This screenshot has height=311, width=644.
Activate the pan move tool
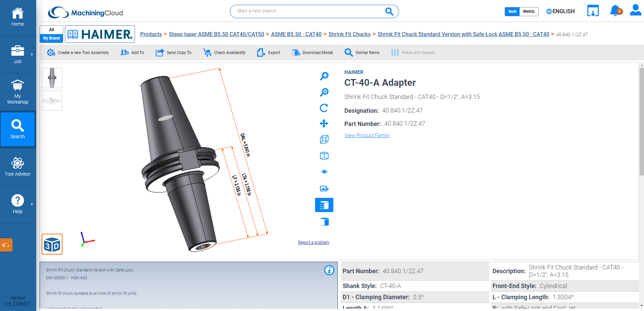[x=324, y=123]
